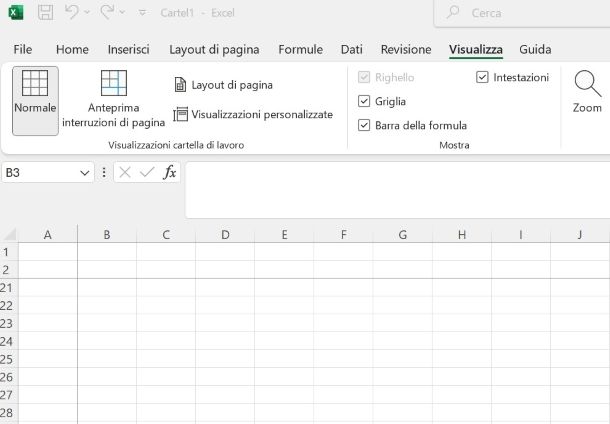Open the Layout di pagina ribbon tab
Image resolution: width=610 pixels, height=424 pixels.
tap(214, 49)
